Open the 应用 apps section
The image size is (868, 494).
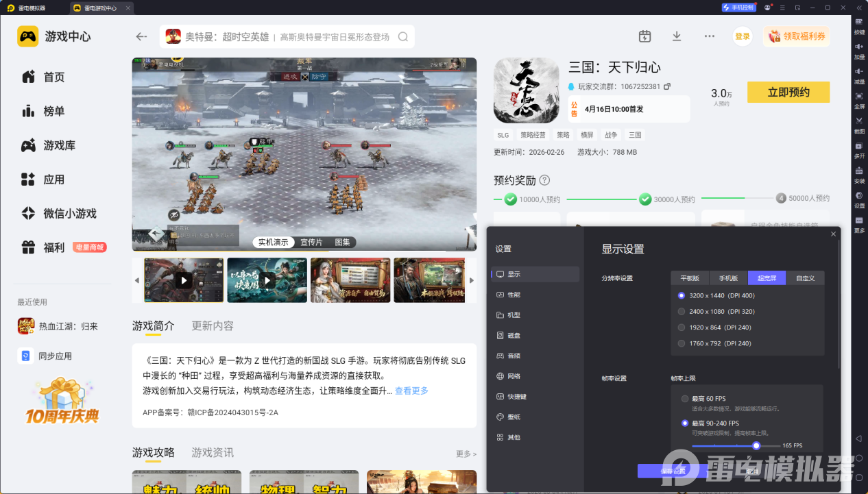44,180
